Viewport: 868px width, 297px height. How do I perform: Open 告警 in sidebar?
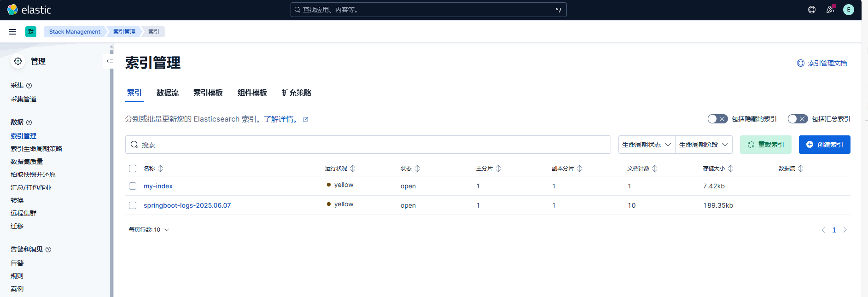17,263
